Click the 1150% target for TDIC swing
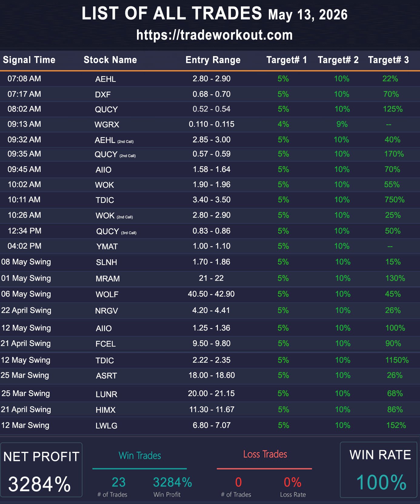 pos(397,360)
